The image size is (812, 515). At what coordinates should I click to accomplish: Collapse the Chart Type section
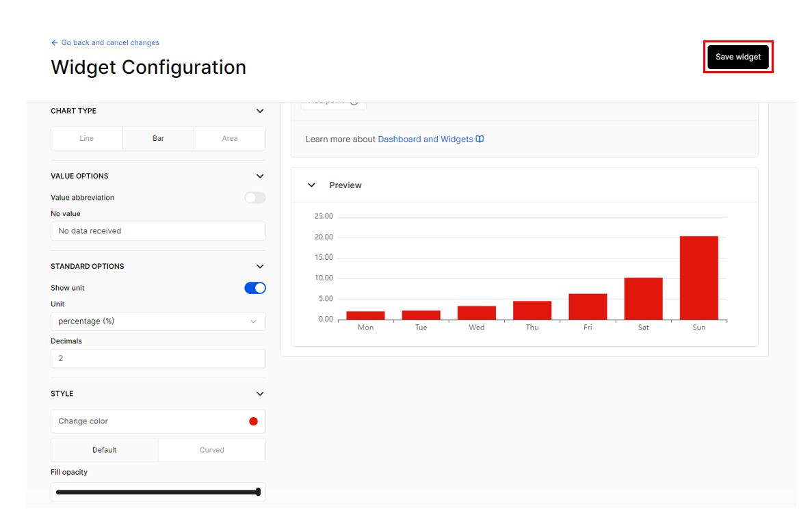[x=260, y=111]
